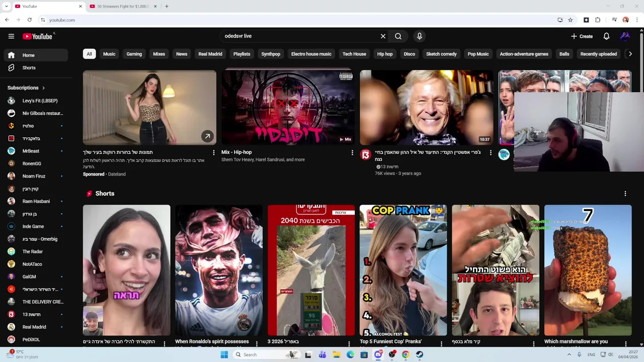644x362 pixels.
Task: Play the 10:37 news video thumbnail
Action: [427, 108]
